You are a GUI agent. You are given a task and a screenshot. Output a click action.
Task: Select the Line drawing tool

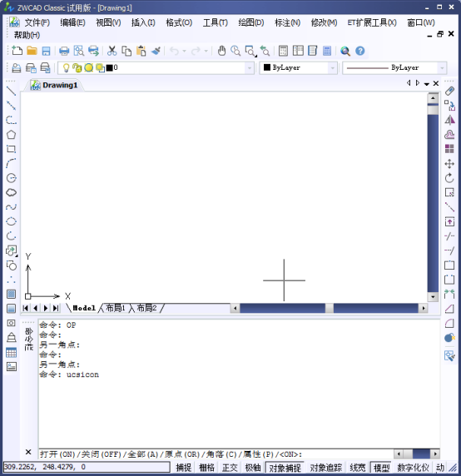click(x=11, y=91)
